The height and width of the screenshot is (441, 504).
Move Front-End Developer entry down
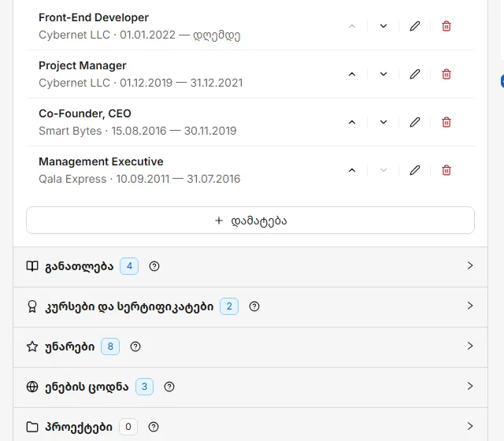(x=384, y=26)
